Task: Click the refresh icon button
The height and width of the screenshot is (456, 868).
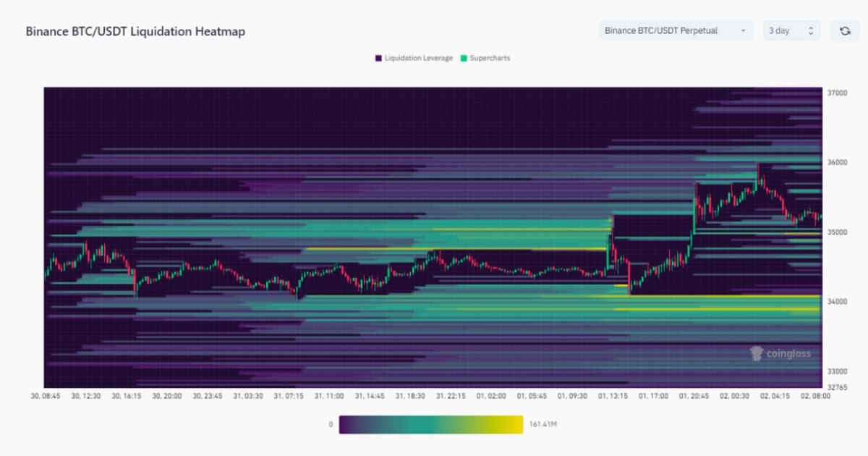Action: (844, 31)
